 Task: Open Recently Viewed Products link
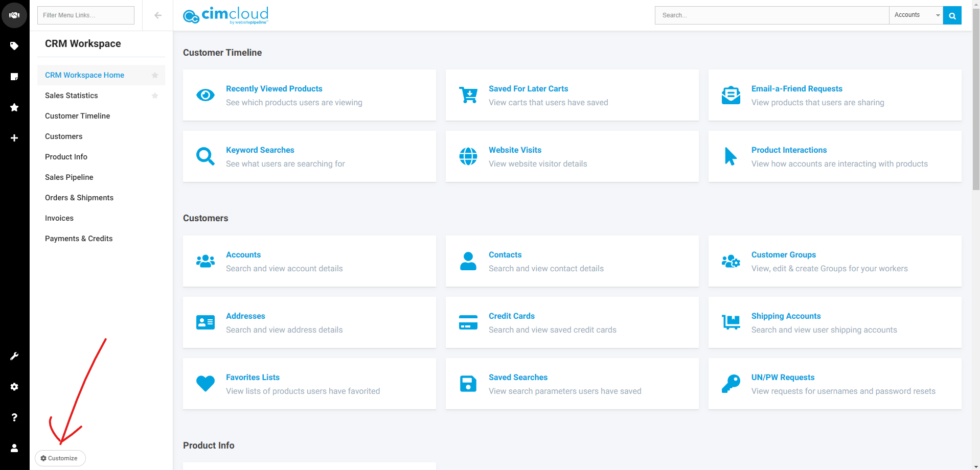(274, 89)
